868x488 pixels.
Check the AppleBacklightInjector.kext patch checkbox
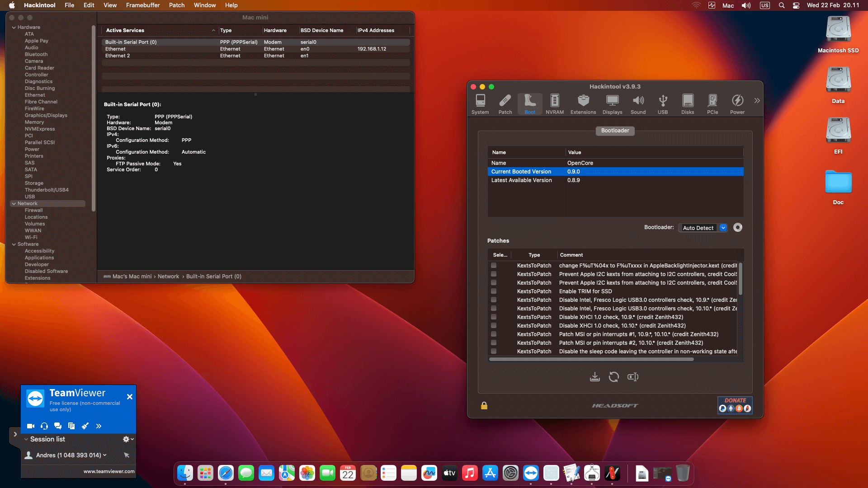pos(494,266)
